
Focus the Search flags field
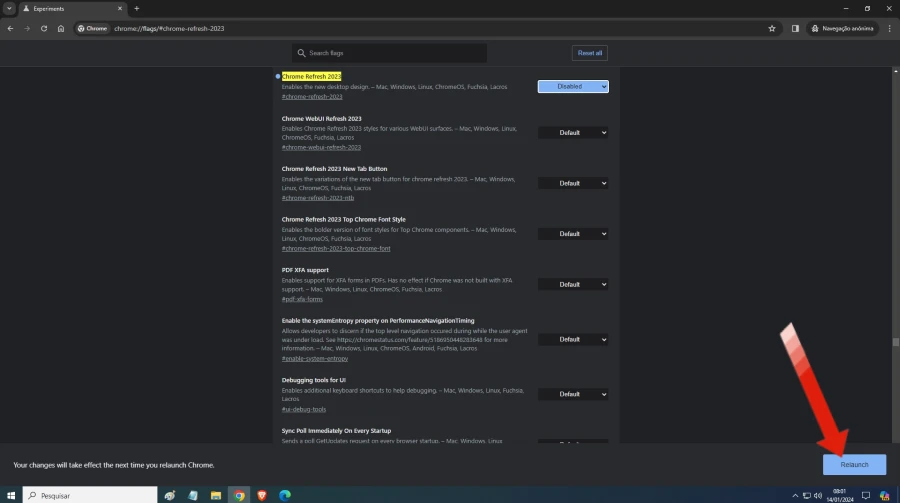[389, 53]
